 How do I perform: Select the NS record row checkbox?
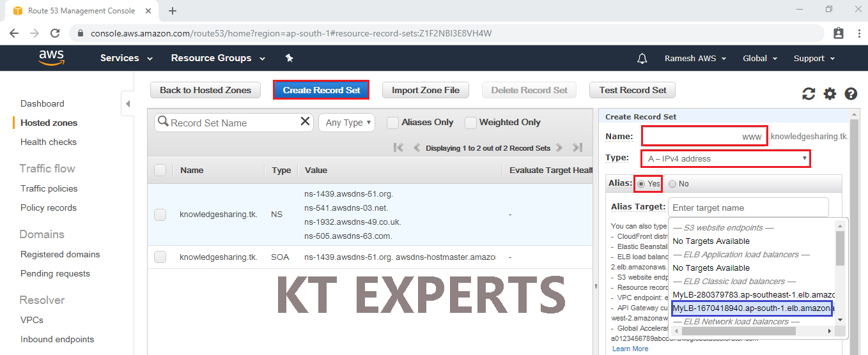(x=160, y=215)
